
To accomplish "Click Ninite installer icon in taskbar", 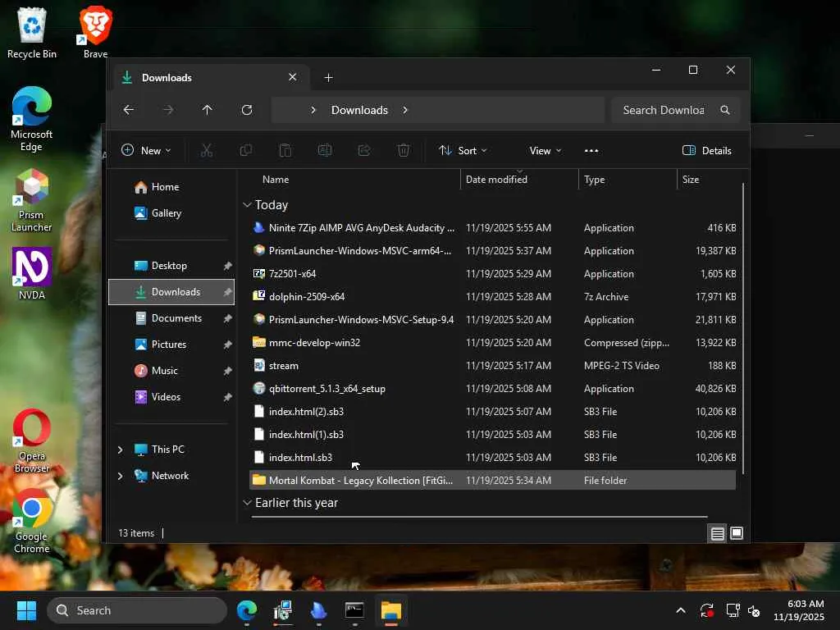I will pyautogui.click(x=319, y=610).
